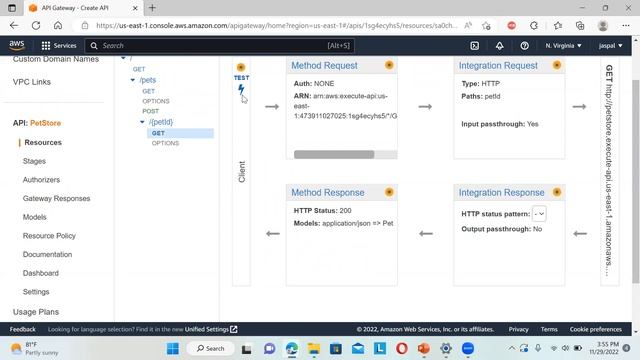The height and width of the screenshot is (360, 640).
Task: Open Mail app from taskbar
Action: pos(358,349)
